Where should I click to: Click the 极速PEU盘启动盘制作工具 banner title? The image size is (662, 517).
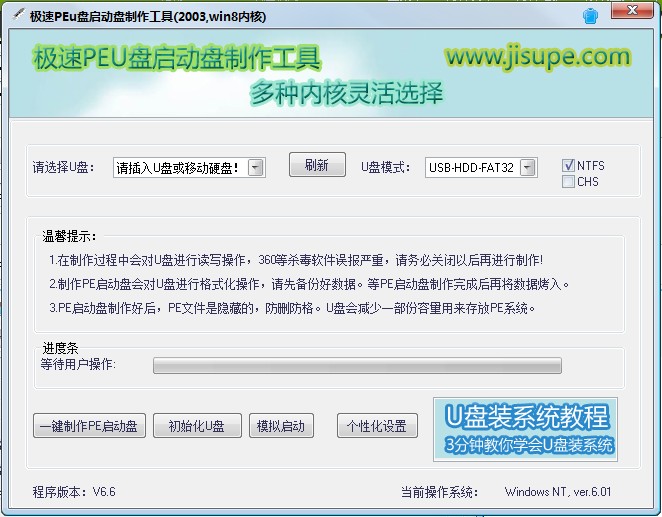[x=177, y=58]
